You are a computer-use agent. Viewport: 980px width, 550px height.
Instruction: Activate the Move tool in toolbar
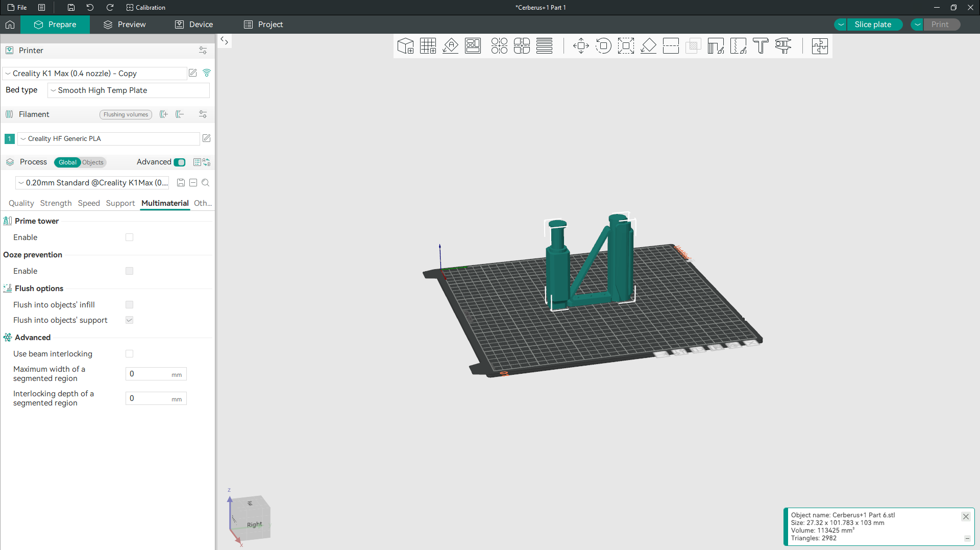coord(581,46)
